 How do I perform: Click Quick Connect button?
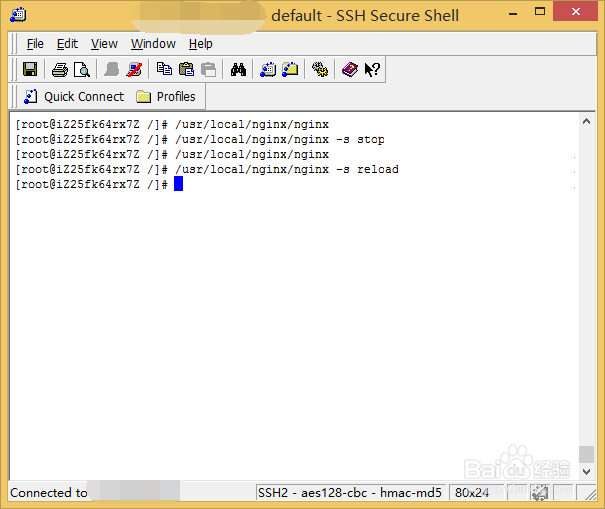click(x=74, y=96)
